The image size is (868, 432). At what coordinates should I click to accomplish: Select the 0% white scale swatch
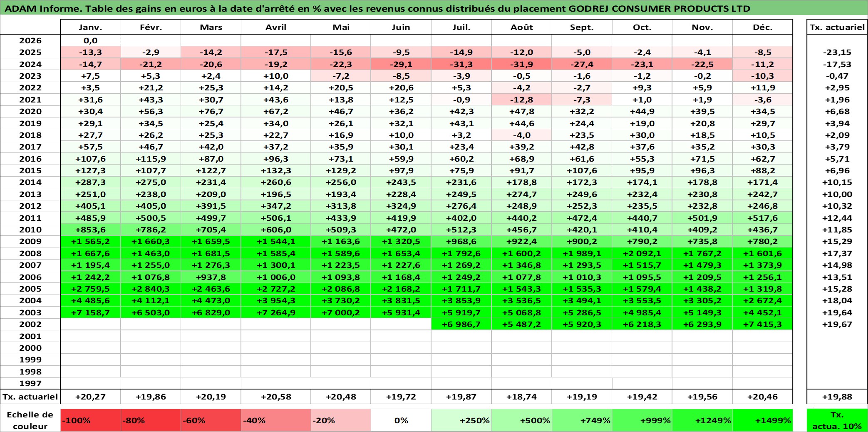401,420
